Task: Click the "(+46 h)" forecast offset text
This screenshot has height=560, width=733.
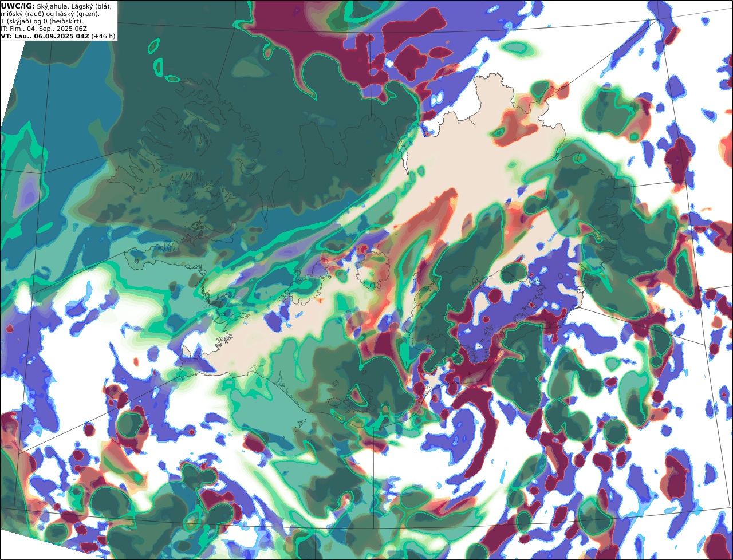Action: [x=103, y=36]
